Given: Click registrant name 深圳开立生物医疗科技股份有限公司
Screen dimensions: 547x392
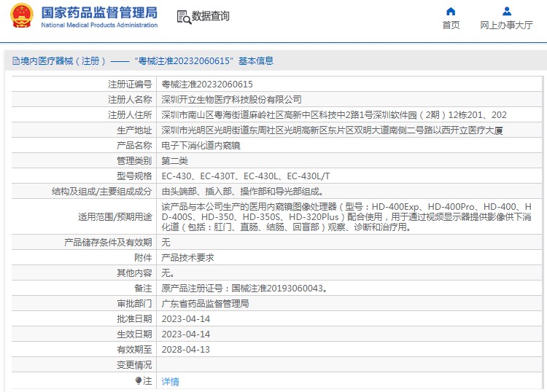Looking at the screenshot, I should 231,100.
